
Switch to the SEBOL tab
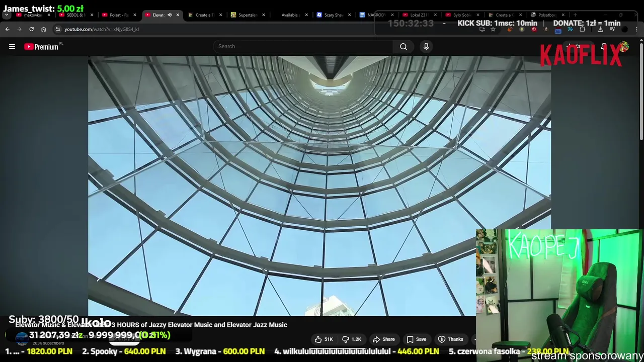tap(75, 15)
